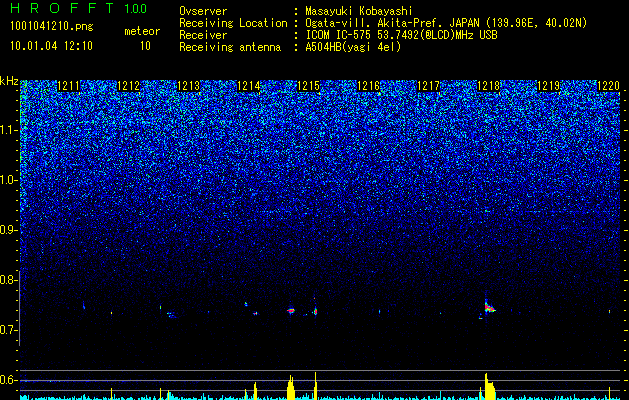Click the red meteor echo just before 1215

click(x=291, y=310)
